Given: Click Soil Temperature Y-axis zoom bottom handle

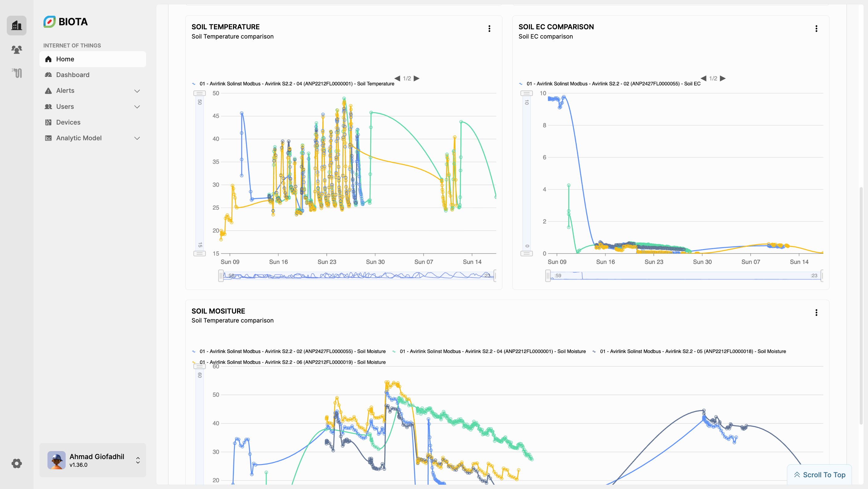Looking at the screenshot, I should tap(199, 253).
